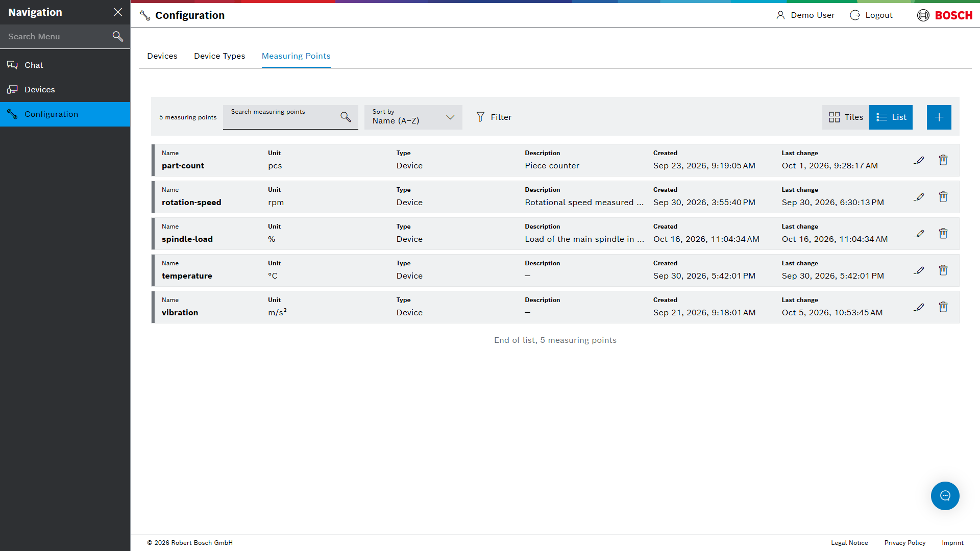
Task: Delete the temperature measuring point
Action: (x=943, y=270)
